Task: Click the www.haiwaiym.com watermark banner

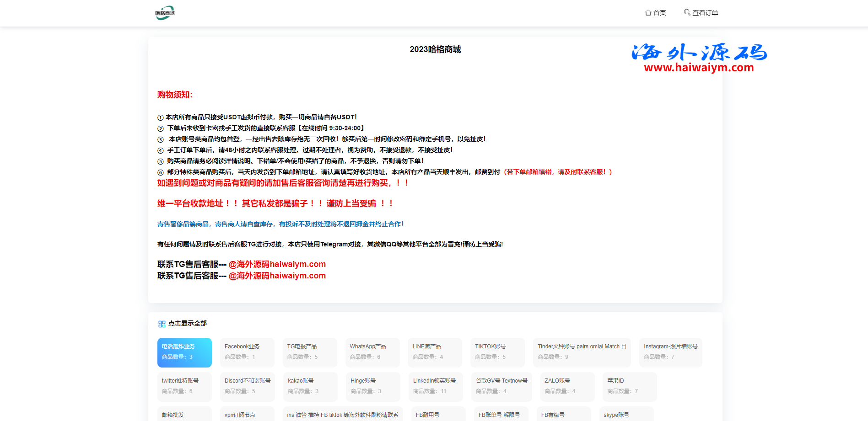Action: click(x=699, y=68)
